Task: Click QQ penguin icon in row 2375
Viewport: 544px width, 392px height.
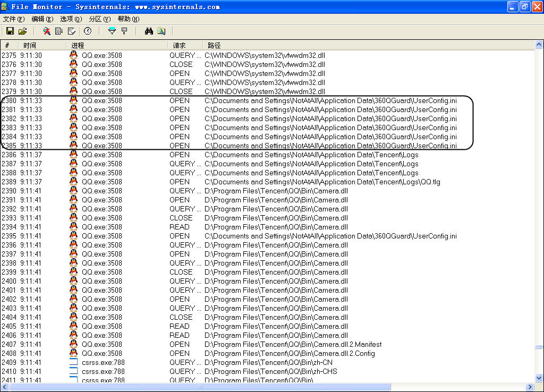Action: [x=73, y=55]
